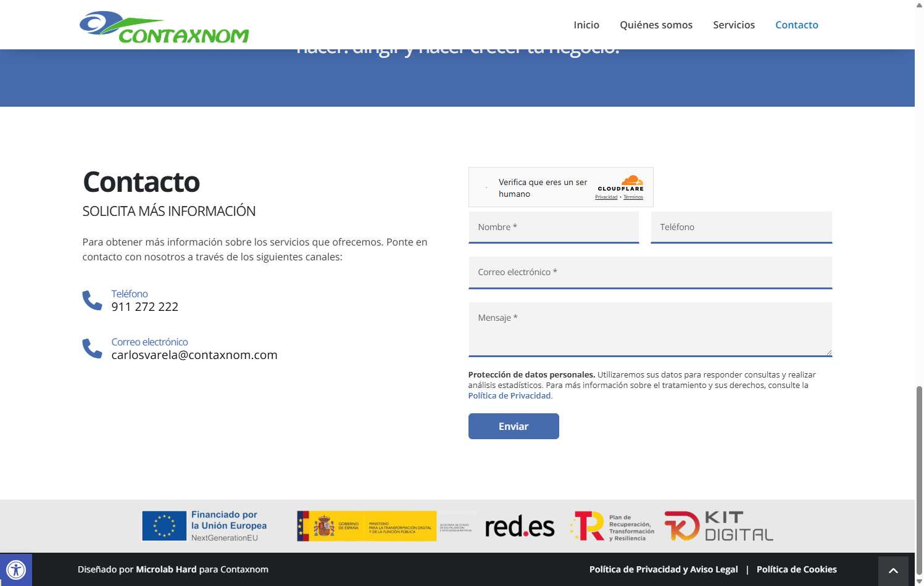Screen dimensions: 924x586
Task: Click the Cloudflare Términos link
Action: pos(633,197)
